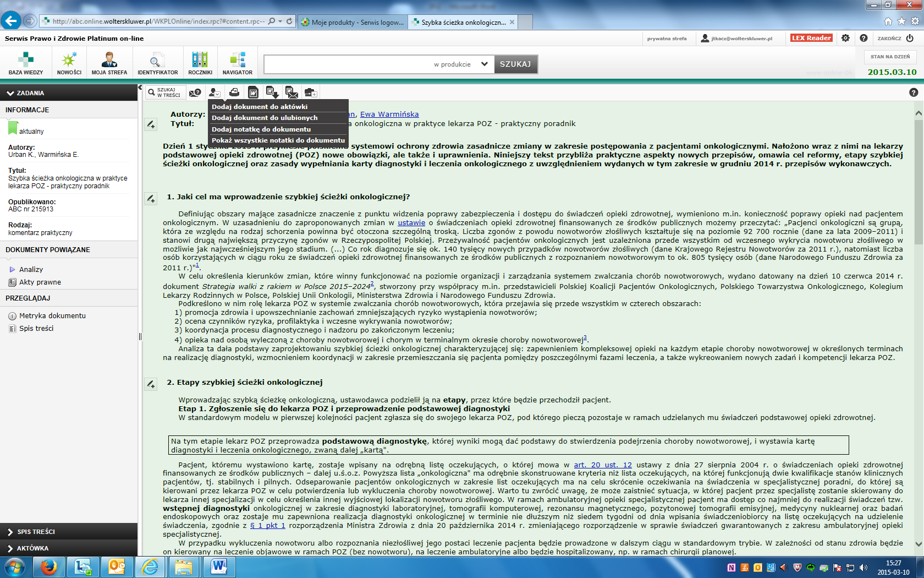Screen dimensions: 924x578
Task: Click the STAN NA DZIEŃ button
Action: 890,57
